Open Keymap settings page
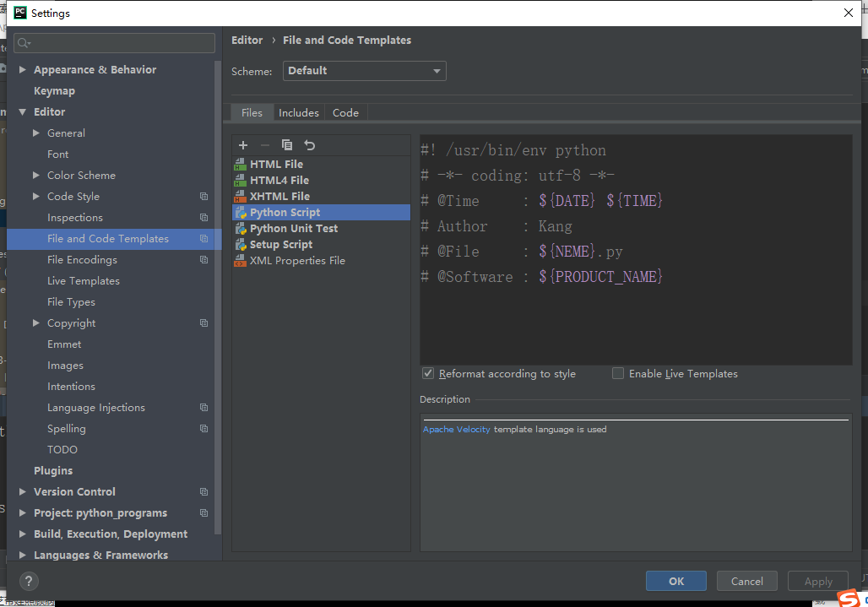868x607 pixels. (x=54, y=90)
